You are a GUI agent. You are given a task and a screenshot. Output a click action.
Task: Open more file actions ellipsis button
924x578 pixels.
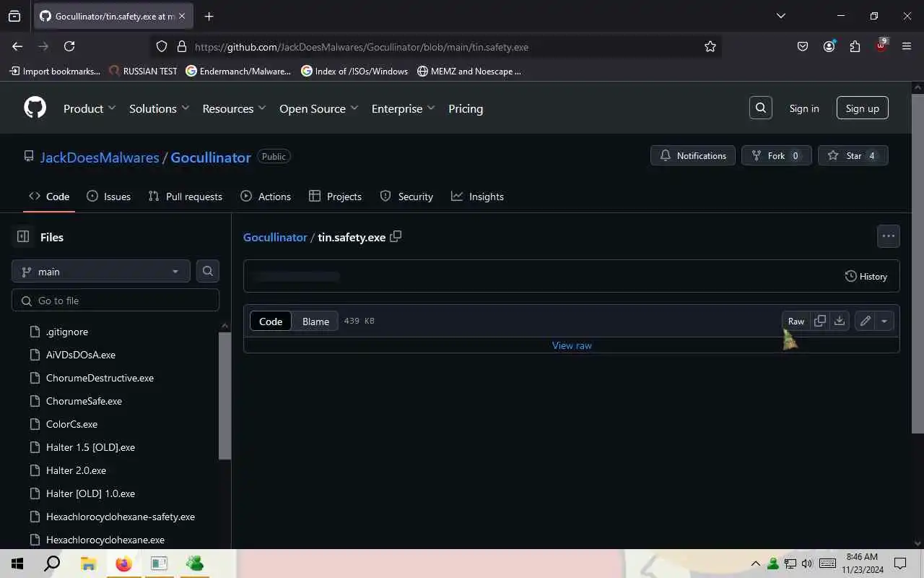[889, 236]
